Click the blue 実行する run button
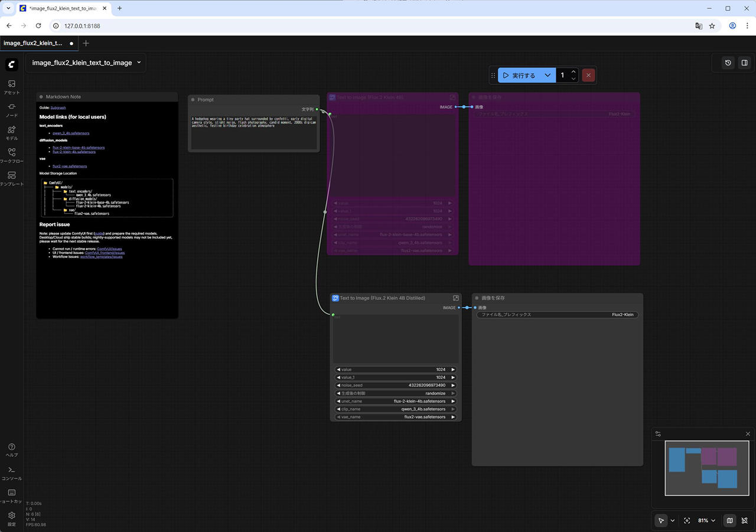Viewport: 756px width, 532px height. [x=519, y=76]
